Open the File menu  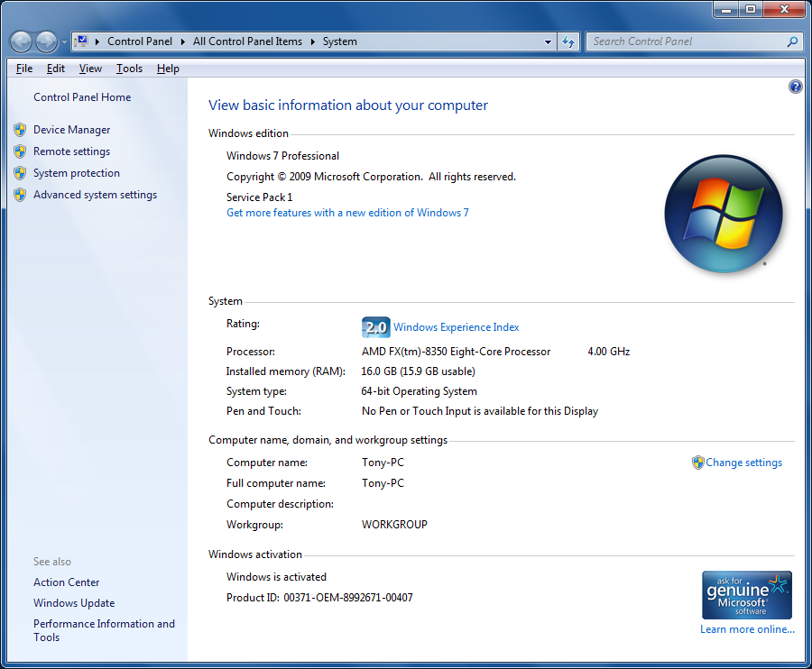click(24, 69)
